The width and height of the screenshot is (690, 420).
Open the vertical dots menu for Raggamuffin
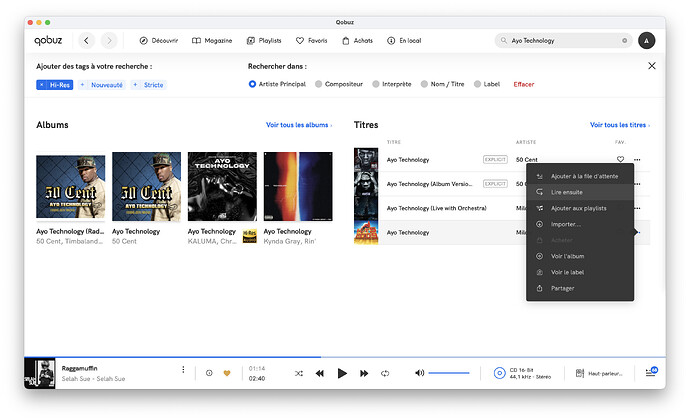point(183,369)
